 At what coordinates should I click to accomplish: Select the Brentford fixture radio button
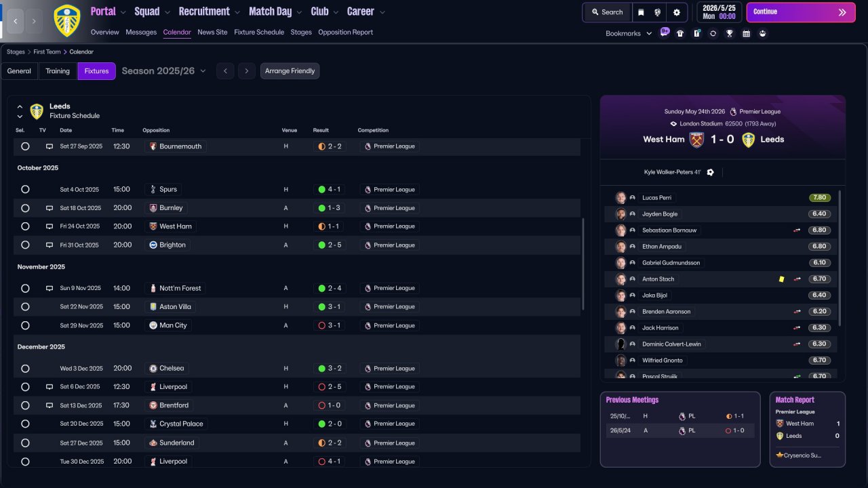click(25, 405)
